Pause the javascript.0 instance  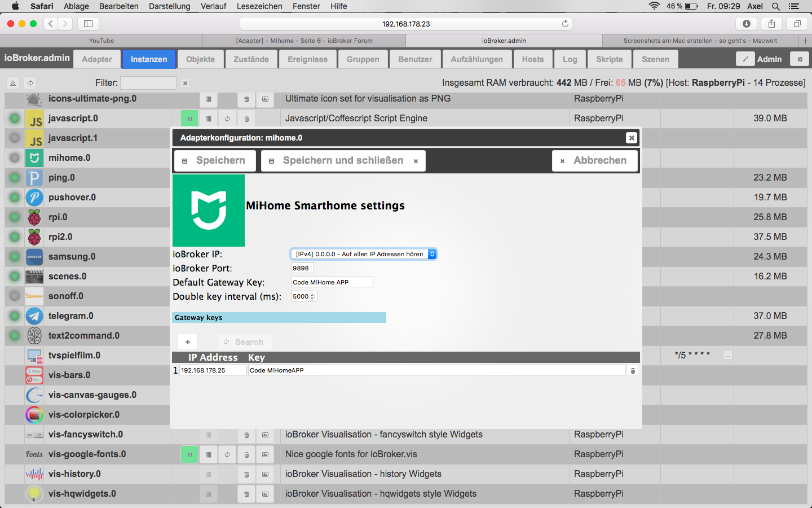[189, 119]
